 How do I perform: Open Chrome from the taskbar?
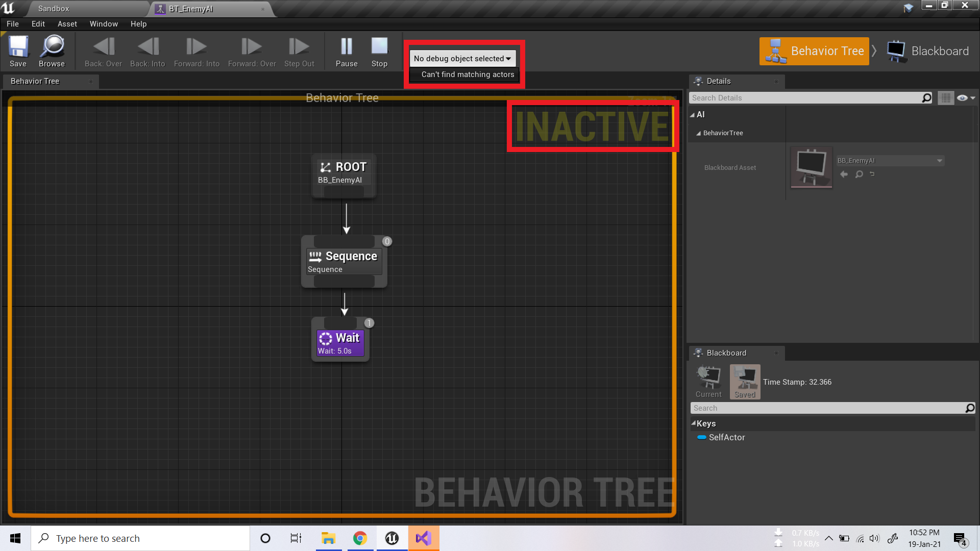pos(360,538)
